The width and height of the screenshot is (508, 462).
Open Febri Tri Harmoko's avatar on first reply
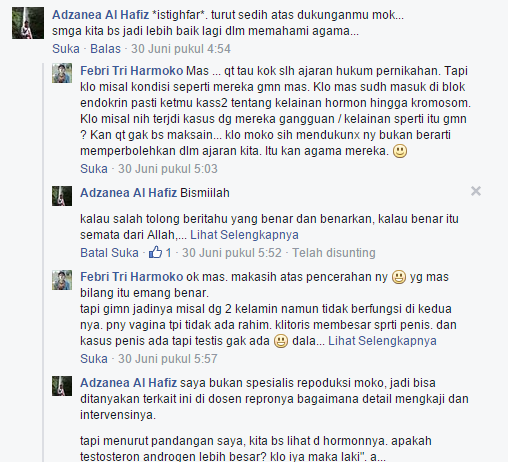tap(62, 73)
